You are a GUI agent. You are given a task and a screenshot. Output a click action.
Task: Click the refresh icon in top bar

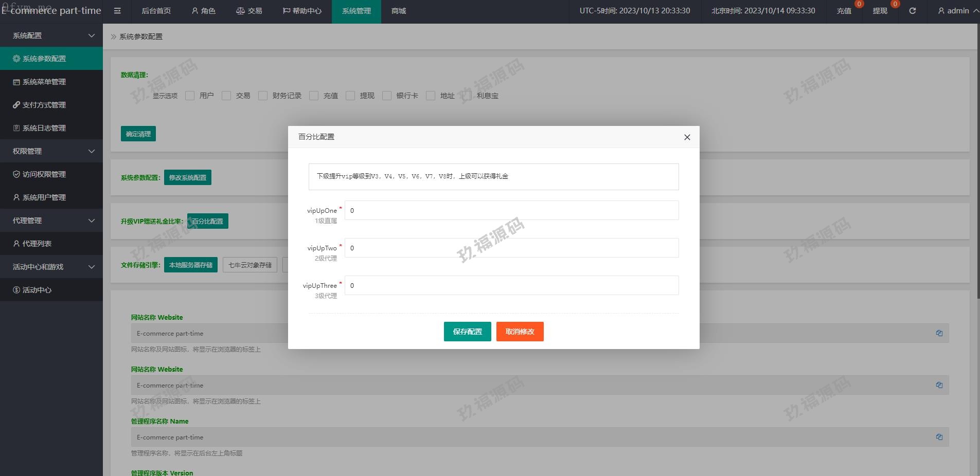pos(912,11)
